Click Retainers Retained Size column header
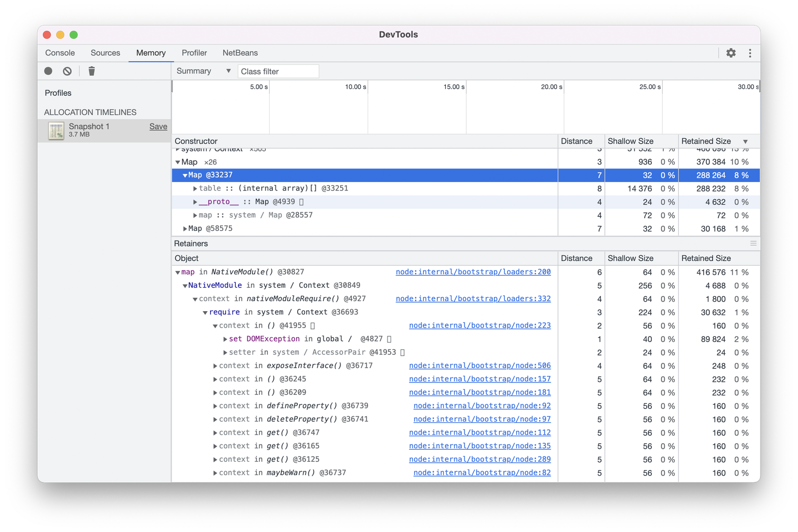The height and width of the screenshot is (532, 798). coord(719,258)
